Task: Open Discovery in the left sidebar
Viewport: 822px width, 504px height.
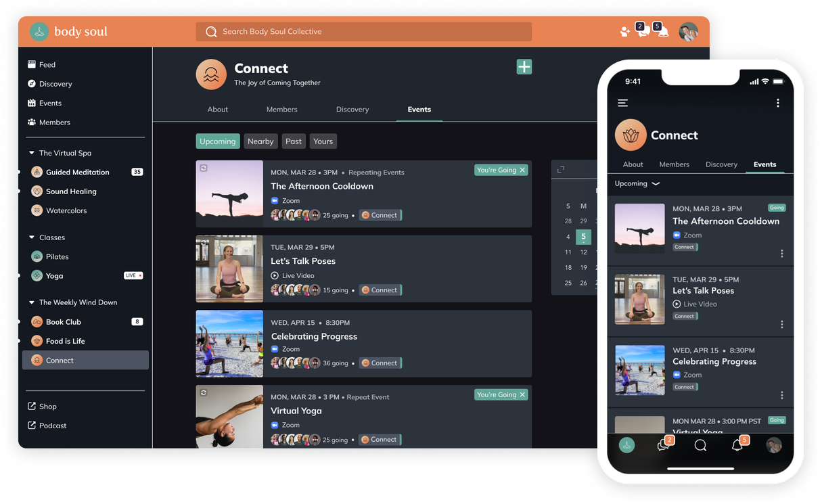Action: (x=55, y=84)
